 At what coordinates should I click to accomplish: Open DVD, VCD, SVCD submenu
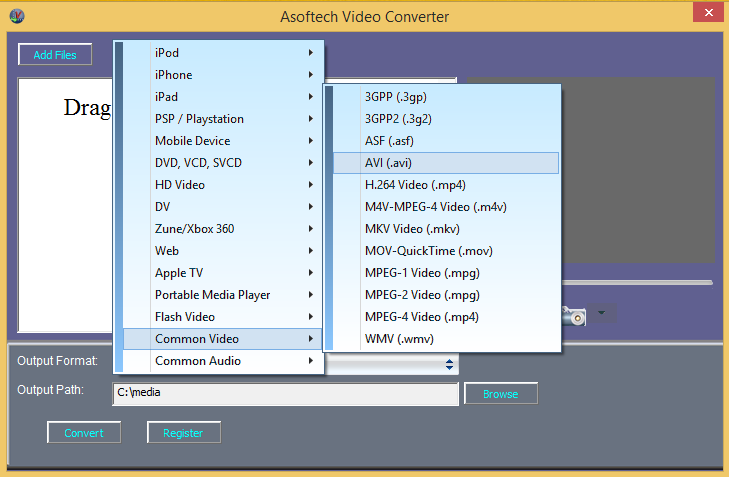[223, 163]
